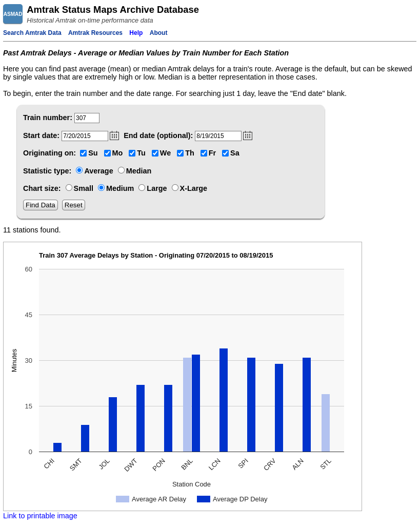
Task: Toggle the Sa originating day checkbox
Action: pyautogui.click(x=225, y=153)
